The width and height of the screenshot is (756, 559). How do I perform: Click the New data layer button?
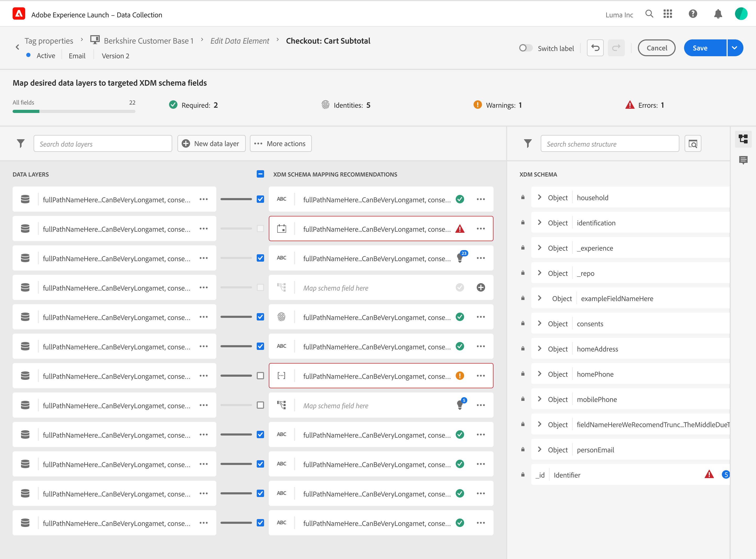[x=211, y=143]
